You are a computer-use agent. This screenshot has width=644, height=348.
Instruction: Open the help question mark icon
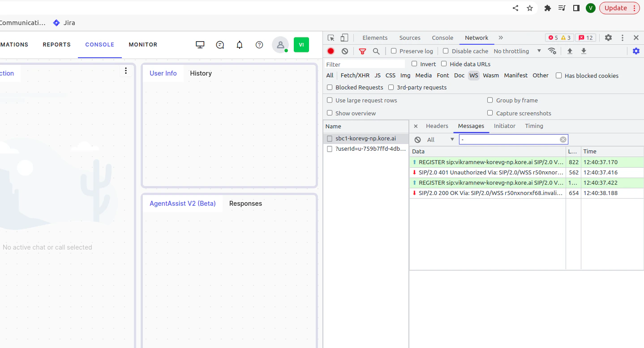[x=259, y=44]
